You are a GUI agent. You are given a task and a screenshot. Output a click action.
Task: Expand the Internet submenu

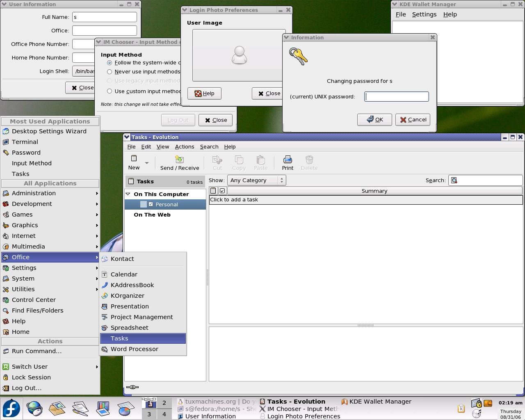50,236
